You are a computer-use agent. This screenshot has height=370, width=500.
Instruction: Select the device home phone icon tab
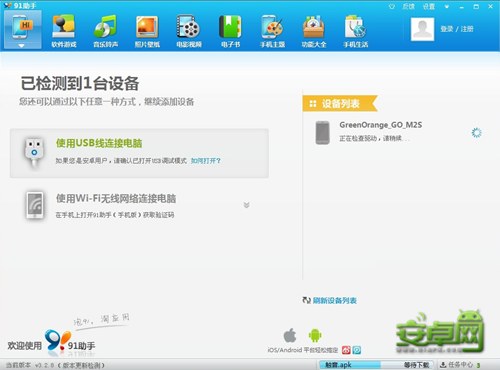point(23,27)
